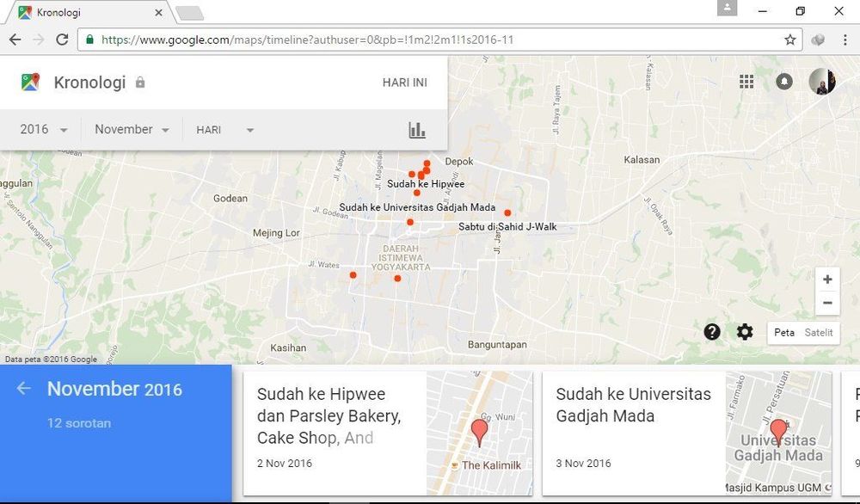Click the red dot beside Sabtu di Sahid J-Walk

click(507, 212)
